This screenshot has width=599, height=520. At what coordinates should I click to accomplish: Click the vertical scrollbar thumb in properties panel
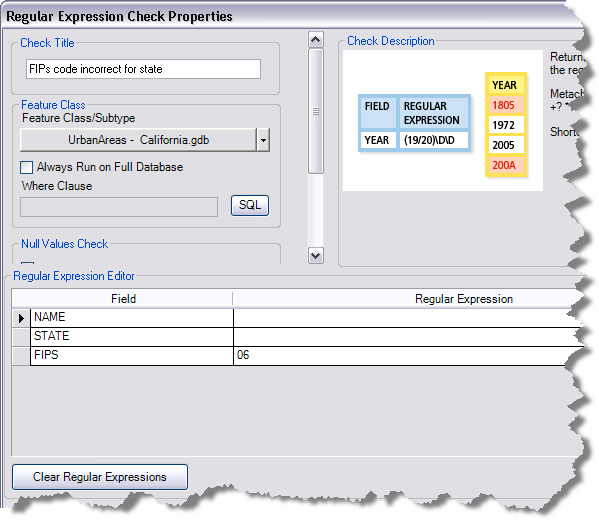(x=316, y=111)
